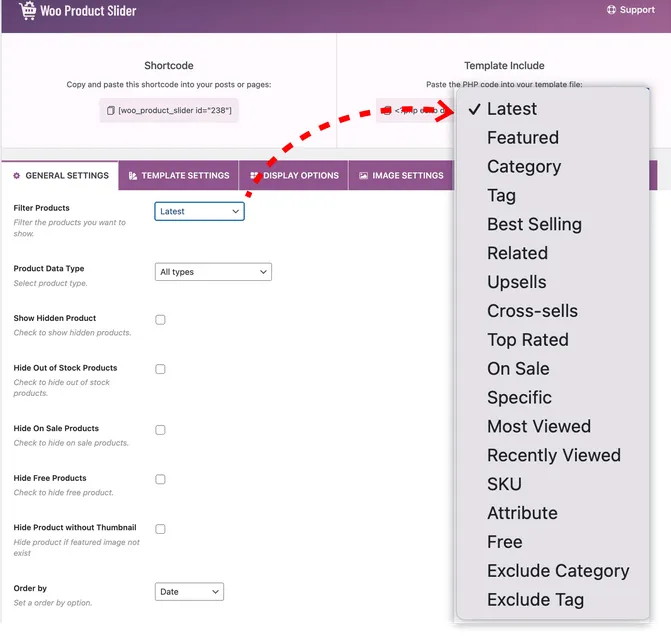Click the Template Settings tab icon
Image resolution: width=671 pixels, height=636 pixels.
[x=133, y=175]
